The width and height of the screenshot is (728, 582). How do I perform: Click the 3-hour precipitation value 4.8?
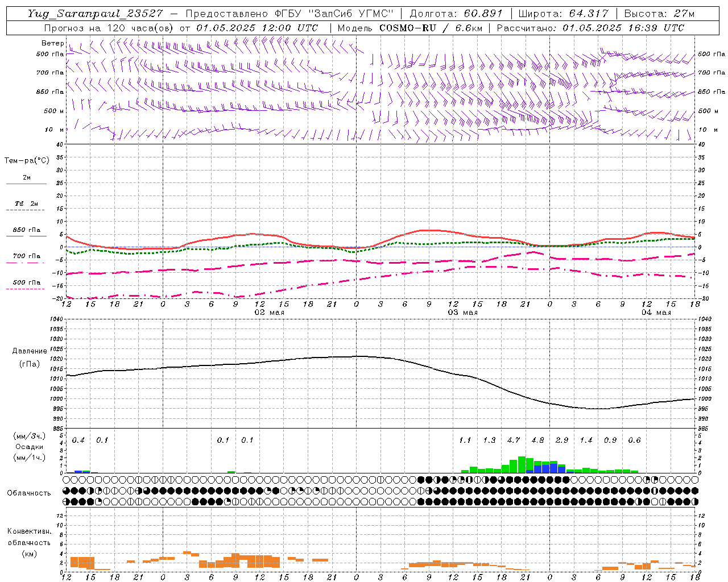click(x=537, y=440)
